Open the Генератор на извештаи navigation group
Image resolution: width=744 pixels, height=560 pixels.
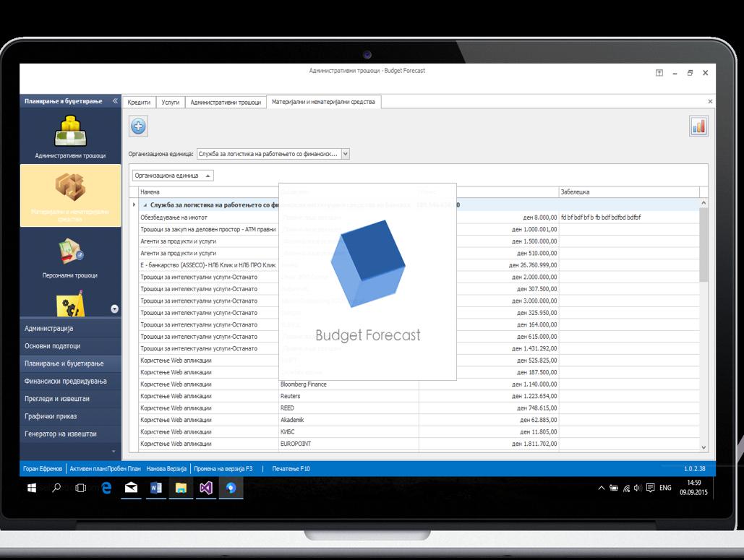(x=70, y=434)
